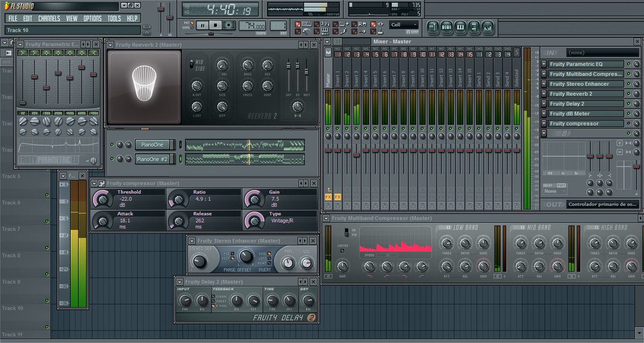This screenshot has width=644, height=343.
Task: Click POST button in mixer delay section
Action: click(x=561, y=185)
